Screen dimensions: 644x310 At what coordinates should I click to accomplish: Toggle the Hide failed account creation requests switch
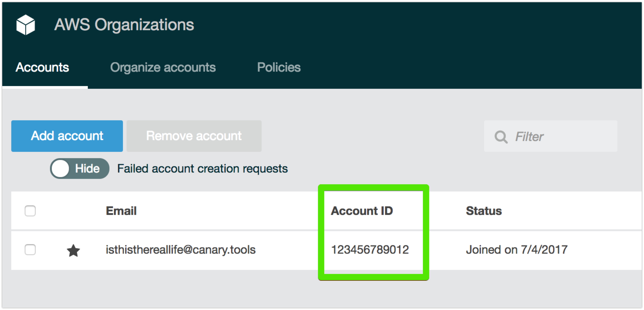point(79,168)
